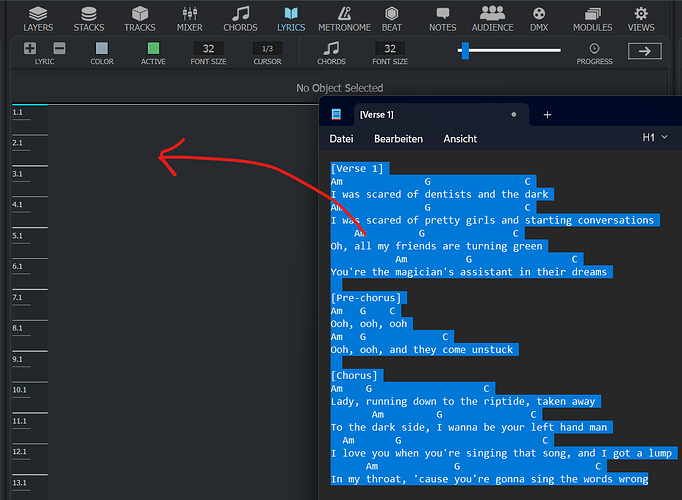Open the Active green color swatch
Screen dimensions: 682x500
pyautogui.click(x=153, y=48)
